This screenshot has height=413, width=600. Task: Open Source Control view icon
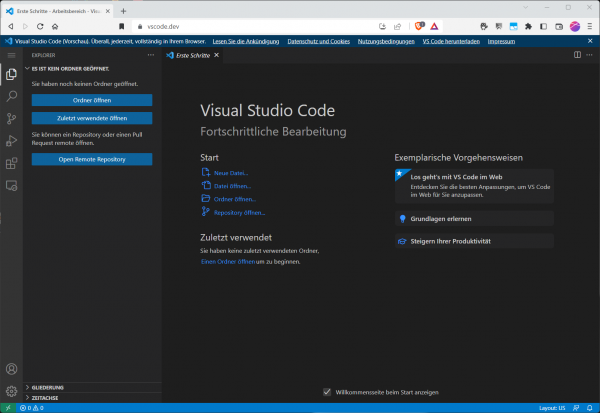(x=11, y=118)
